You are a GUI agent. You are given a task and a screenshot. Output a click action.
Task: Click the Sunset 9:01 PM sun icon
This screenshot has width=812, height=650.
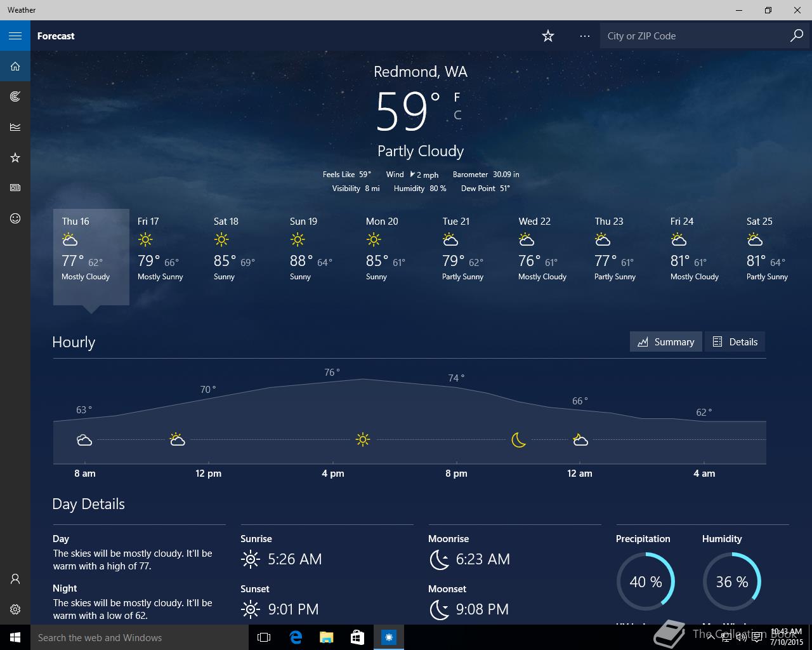click(x=251, y=609)
